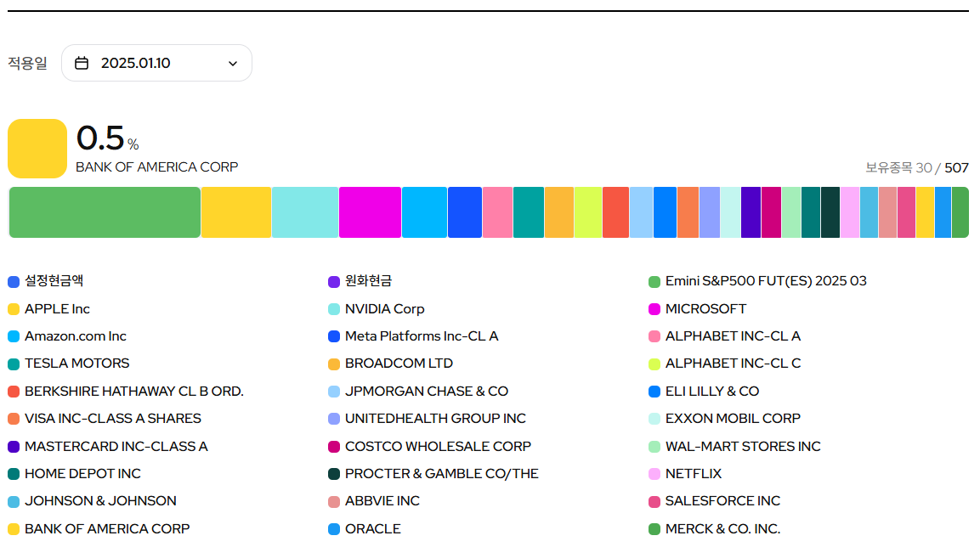
Task: Click the MICROSOFT legend entry
Action: tap(698, 308)
